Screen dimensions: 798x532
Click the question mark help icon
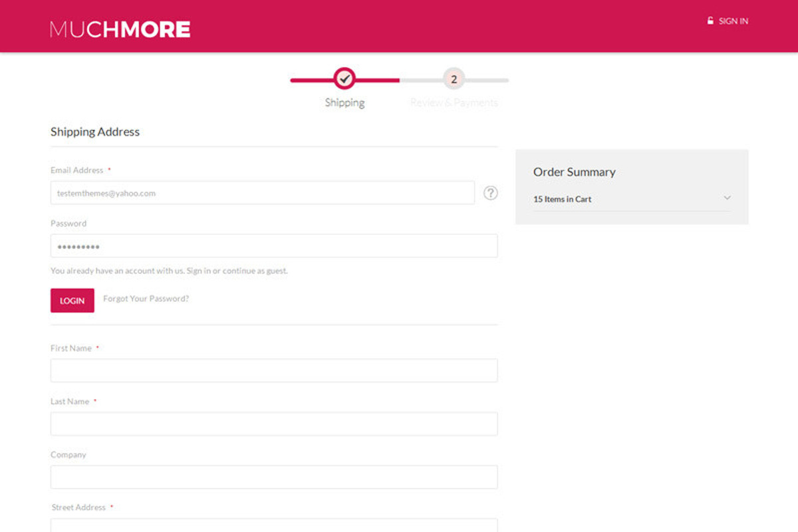pos(490,193)
